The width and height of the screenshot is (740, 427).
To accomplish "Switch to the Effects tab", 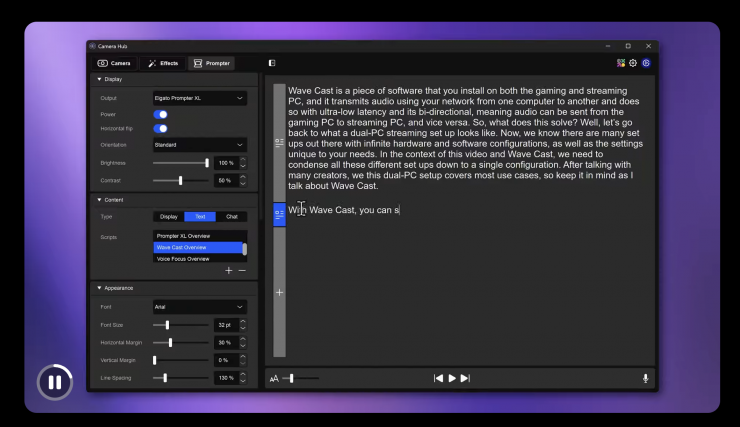I will (x=163, y=63).
